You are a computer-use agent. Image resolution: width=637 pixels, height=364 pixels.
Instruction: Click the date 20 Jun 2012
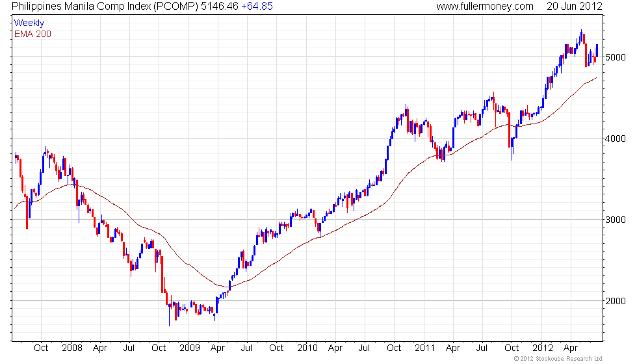(x=575, y=6)
